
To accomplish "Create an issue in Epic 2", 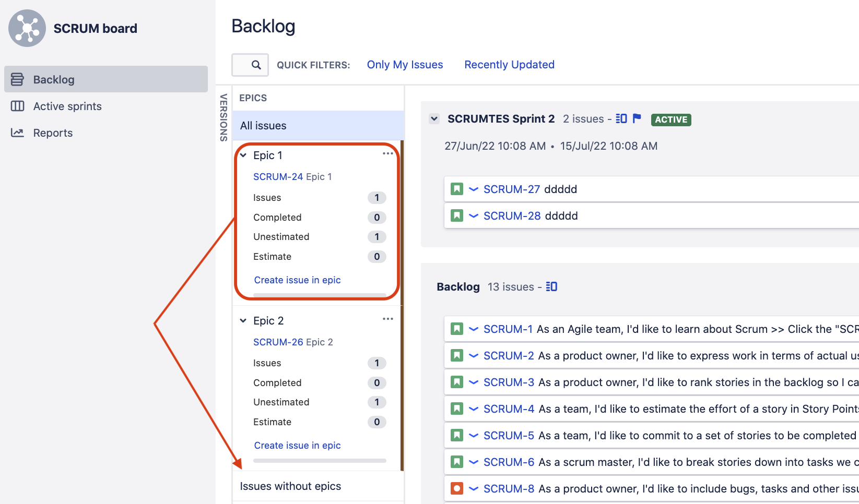I will click(x=297, y=446).
